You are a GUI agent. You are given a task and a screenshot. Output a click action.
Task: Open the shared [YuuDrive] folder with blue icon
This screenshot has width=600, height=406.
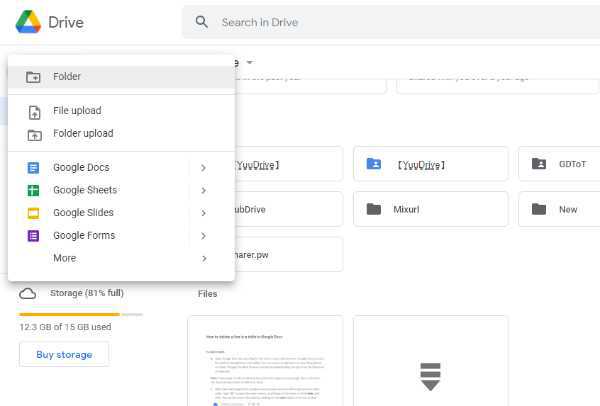tap(431, 164)
